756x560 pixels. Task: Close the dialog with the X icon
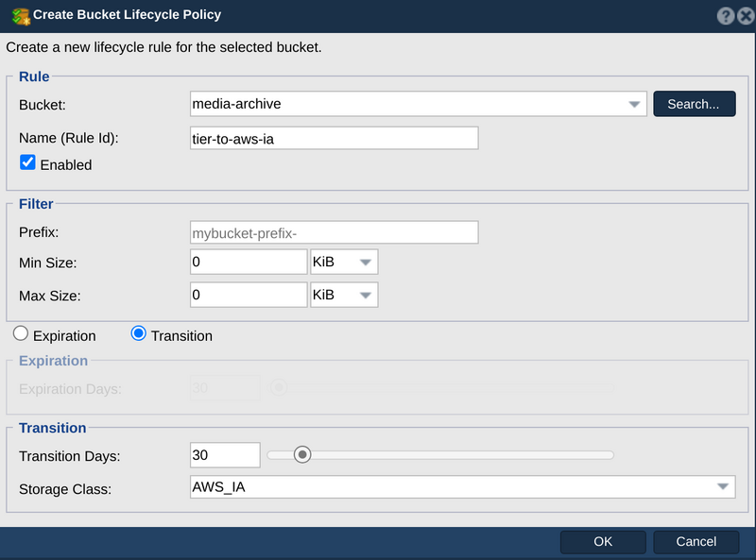[746, 16]
